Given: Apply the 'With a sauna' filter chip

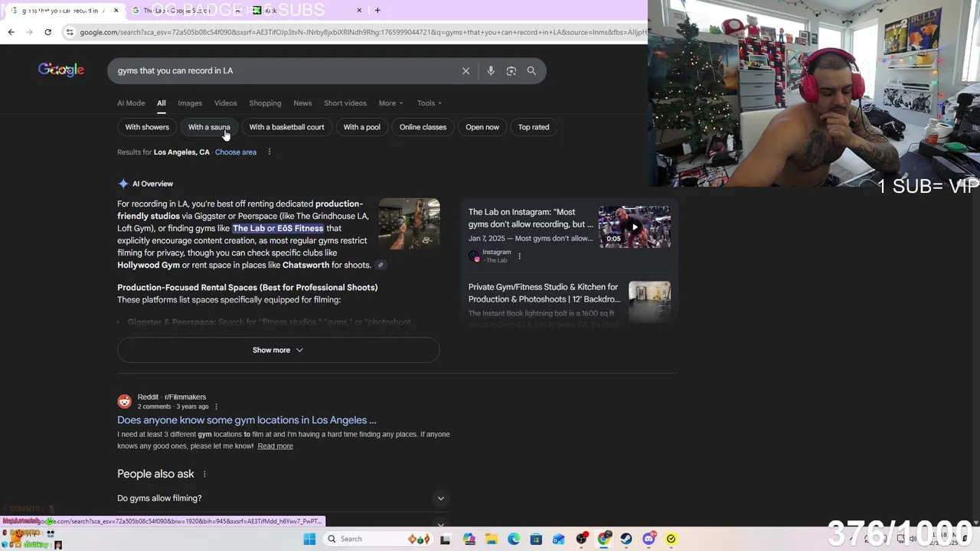Looking at the screenshot, I should (x=209, y=127).
